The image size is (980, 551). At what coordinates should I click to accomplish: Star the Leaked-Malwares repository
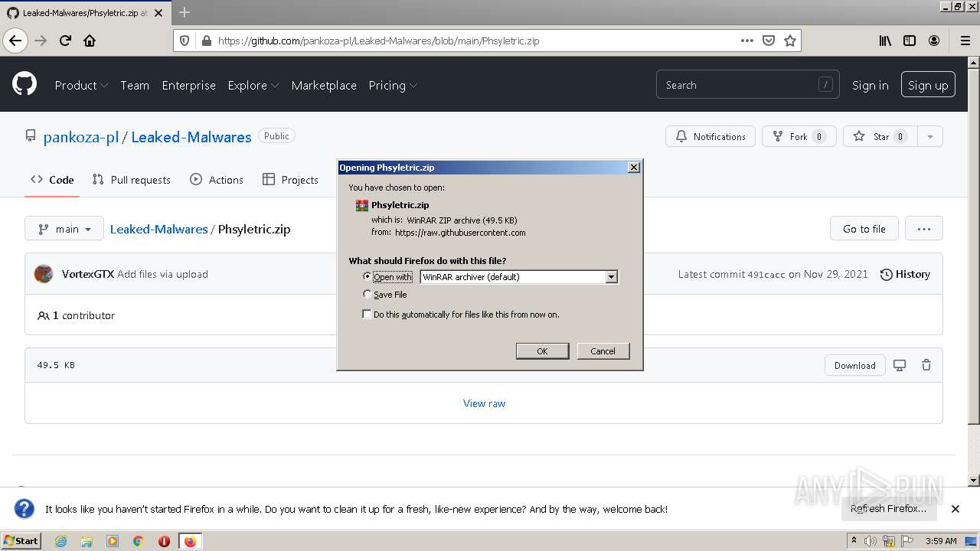[880, 136]
